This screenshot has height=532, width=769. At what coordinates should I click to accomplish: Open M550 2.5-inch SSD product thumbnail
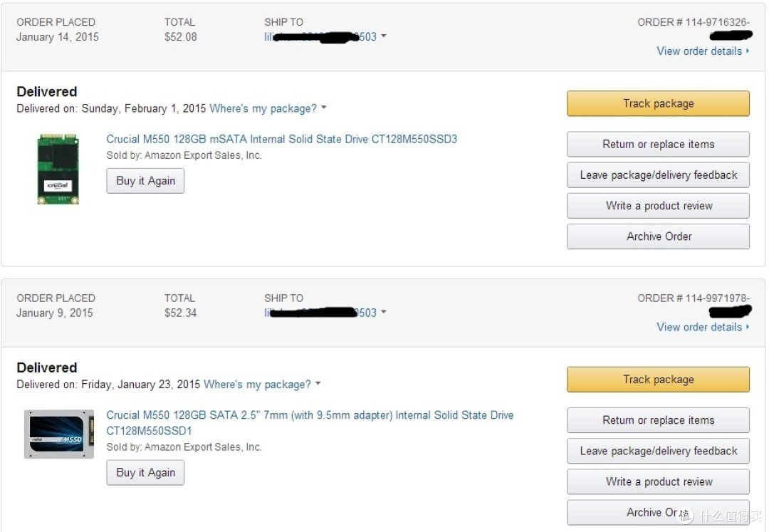click(x=59, y=434)
